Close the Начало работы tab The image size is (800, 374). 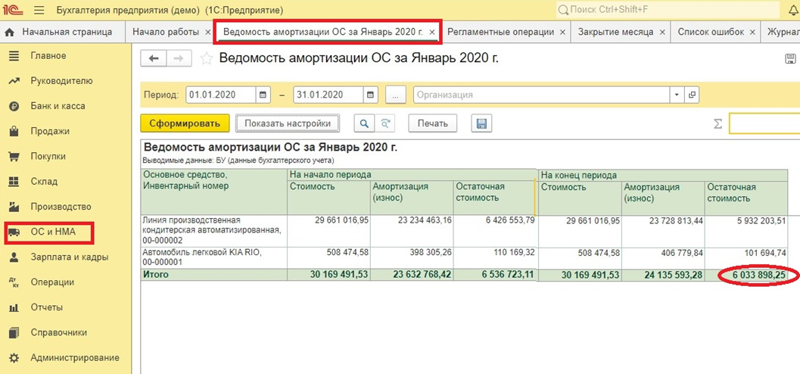coord(208,32)
